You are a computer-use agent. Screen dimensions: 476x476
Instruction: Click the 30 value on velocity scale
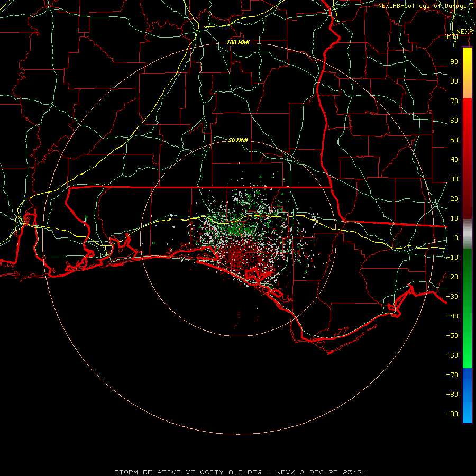tap(454, 179)
